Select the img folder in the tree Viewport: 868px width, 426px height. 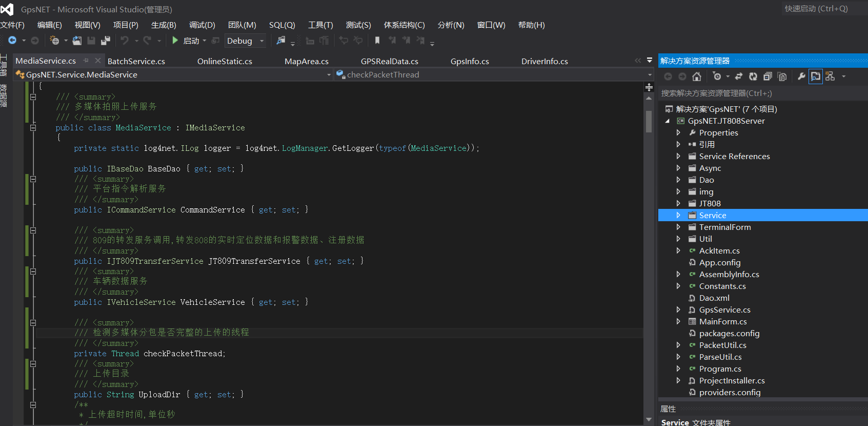click(x=706, y=191)
